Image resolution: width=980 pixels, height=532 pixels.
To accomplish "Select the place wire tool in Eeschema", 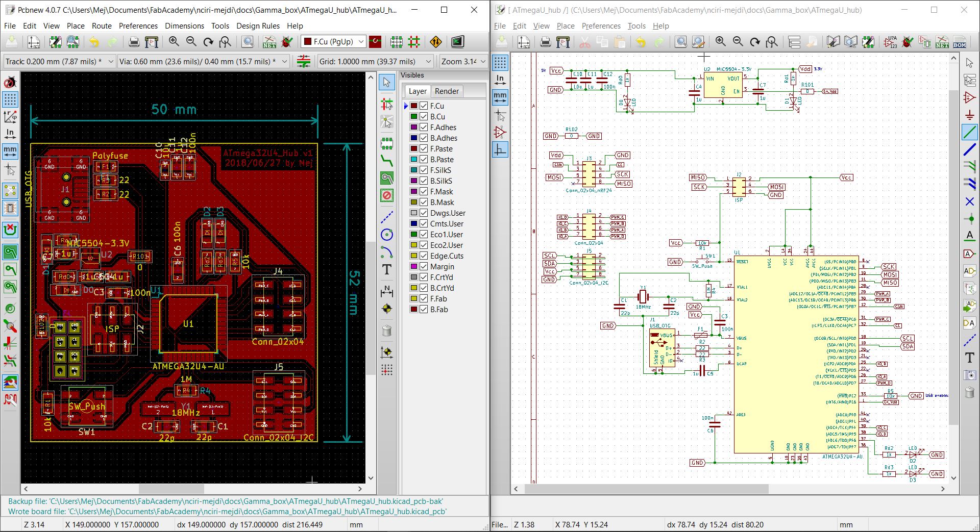I will pyautogui.click(x=969, y=132).
